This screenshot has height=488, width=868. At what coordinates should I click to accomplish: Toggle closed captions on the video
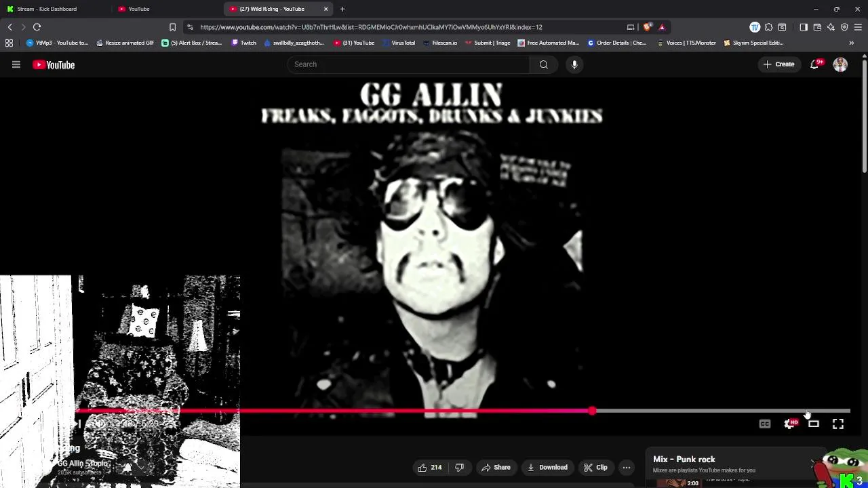click(x=765, y=424)
